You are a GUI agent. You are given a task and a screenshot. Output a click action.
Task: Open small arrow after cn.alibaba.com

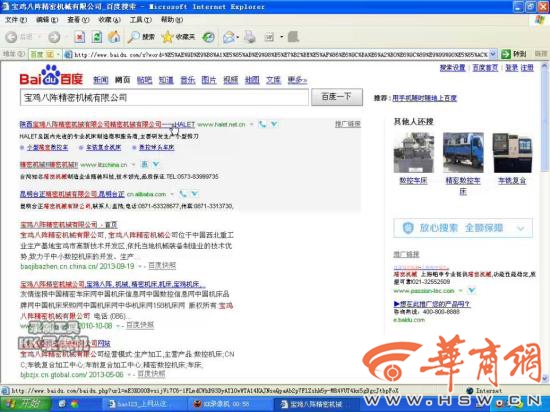172,194
